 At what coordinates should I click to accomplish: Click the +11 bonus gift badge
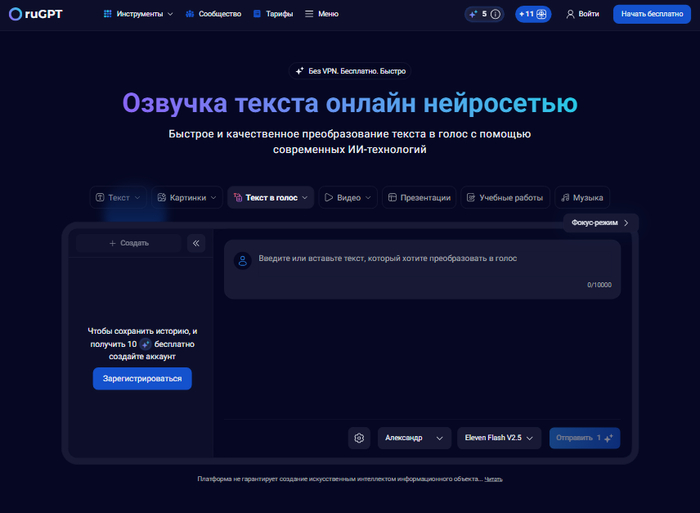(x=532, y=14)
